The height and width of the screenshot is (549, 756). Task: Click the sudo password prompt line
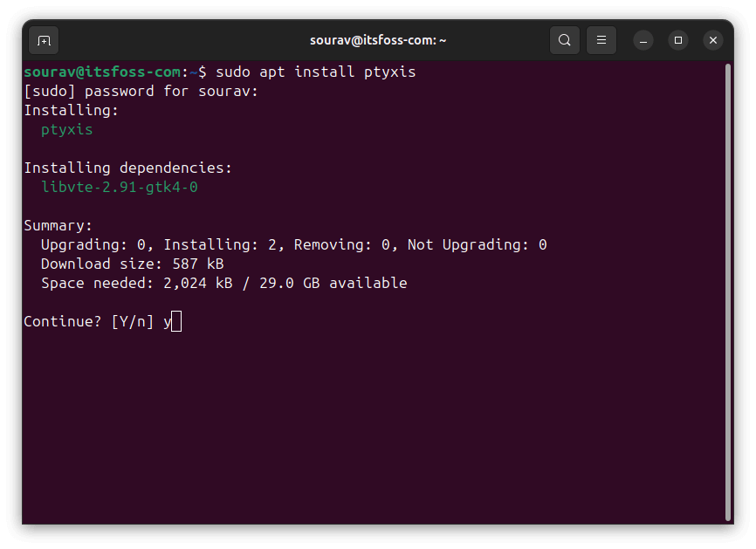pos(141,91)
